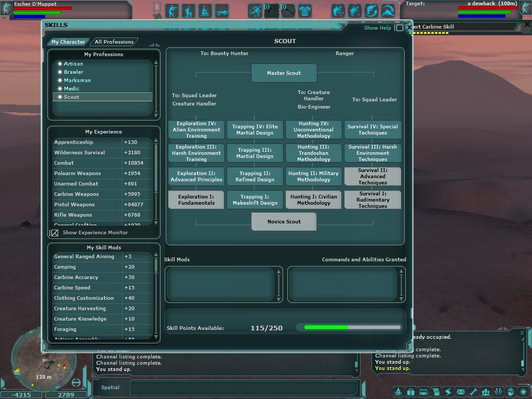Toggle Show Experience Monitor checkbox
532x399 pixels.
(55, 233)
